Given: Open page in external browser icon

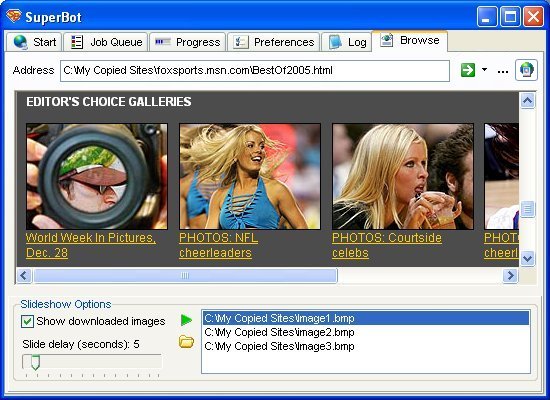Looking at the screenshot, I should (x=526, y=70).
